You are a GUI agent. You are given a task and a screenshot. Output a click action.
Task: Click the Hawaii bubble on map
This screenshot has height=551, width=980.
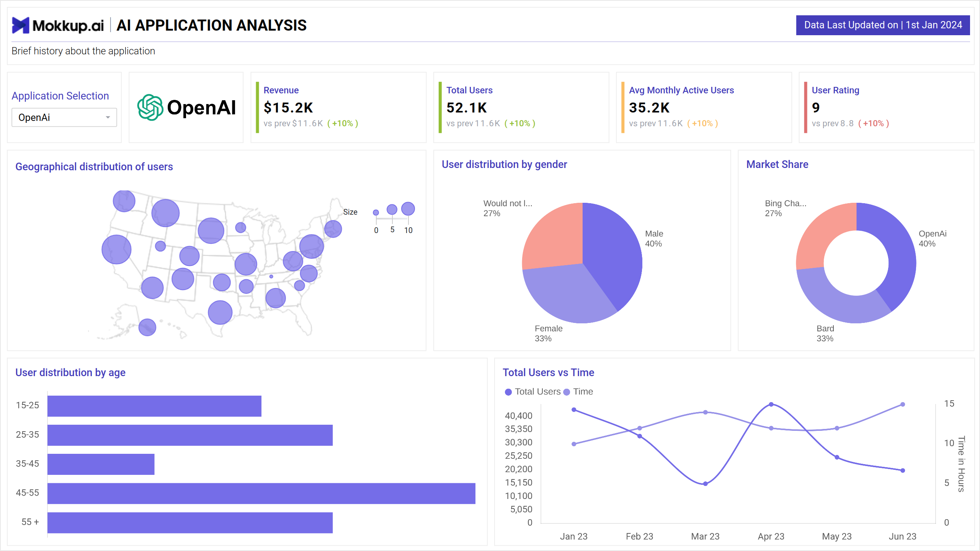147,328
